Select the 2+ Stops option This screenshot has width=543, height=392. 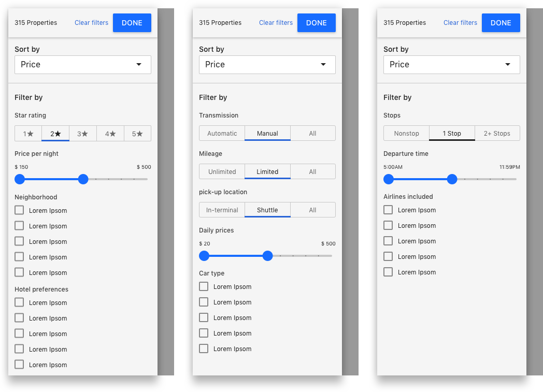pos(497,134)
